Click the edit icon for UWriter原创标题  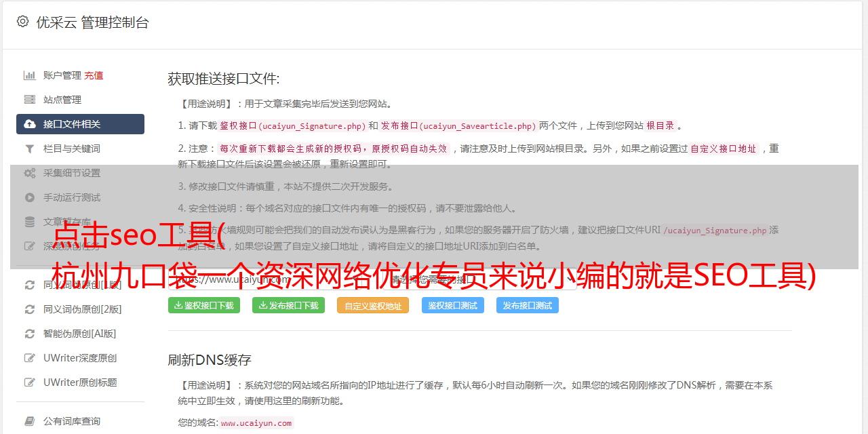pos(30,382)
